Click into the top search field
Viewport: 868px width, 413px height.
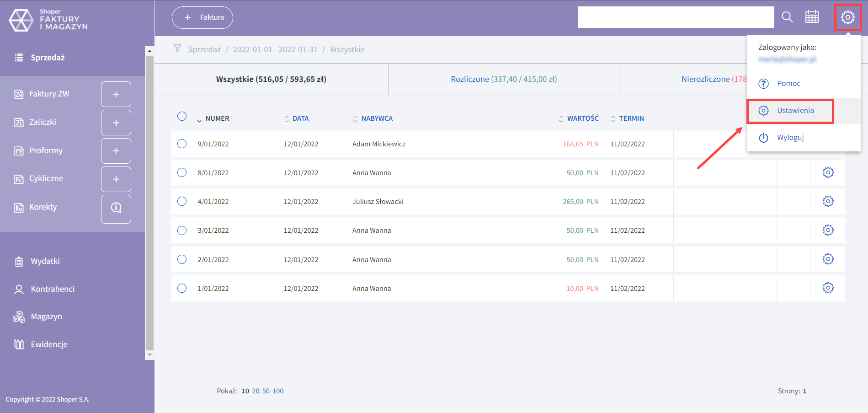tap(676, 17)
